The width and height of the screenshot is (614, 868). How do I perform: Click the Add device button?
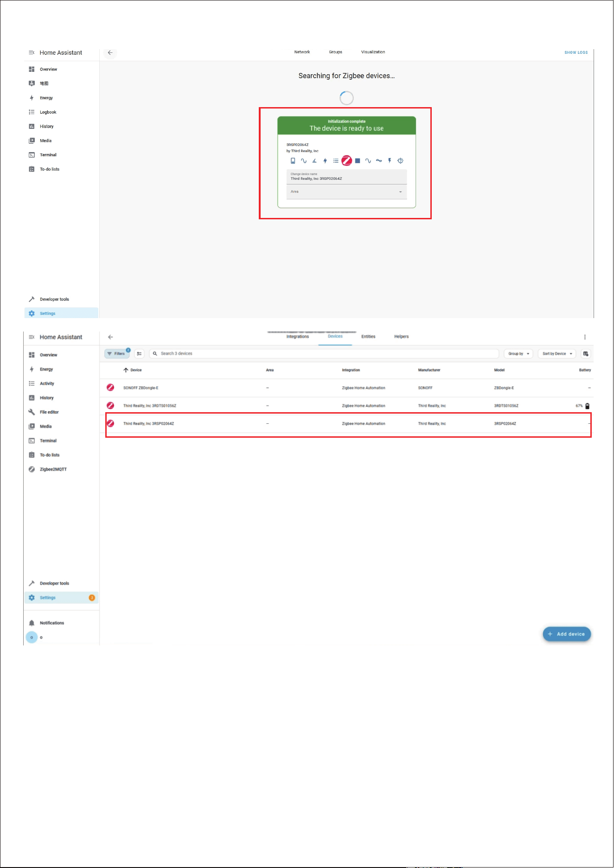coord(567,634)
